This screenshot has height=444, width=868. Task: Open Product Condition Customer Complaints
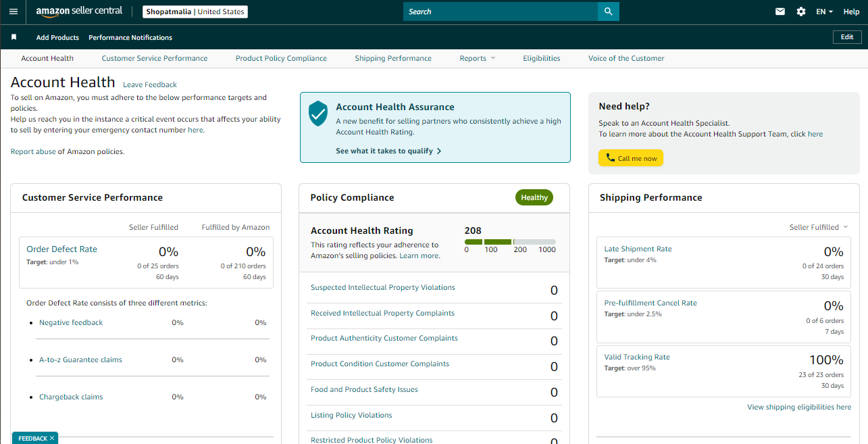click(x=380, y=364)
